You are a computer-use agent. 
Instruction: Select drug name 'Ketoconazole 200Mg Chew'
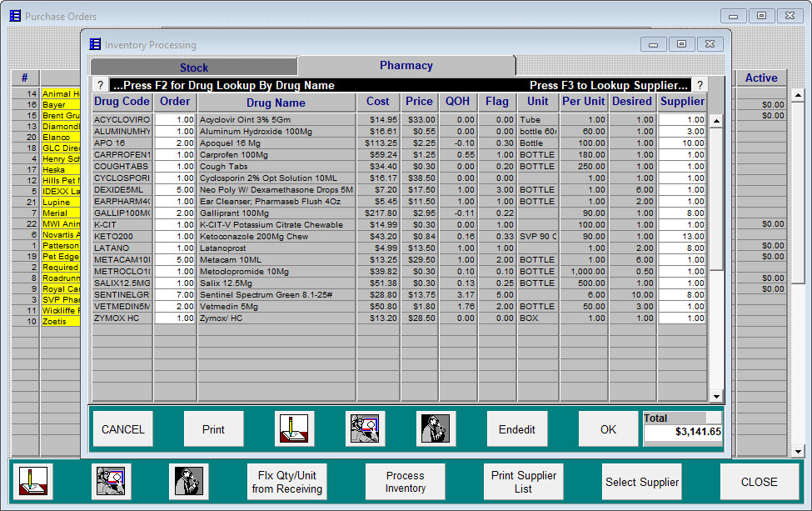point(254,236)
